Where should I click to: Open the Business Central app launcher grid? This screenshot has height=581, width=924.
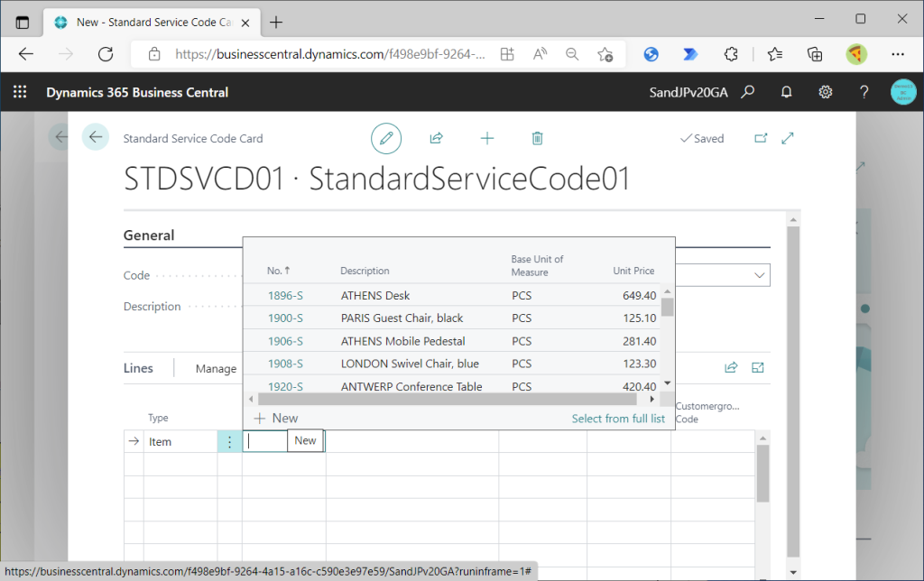(x=20, y=92)
